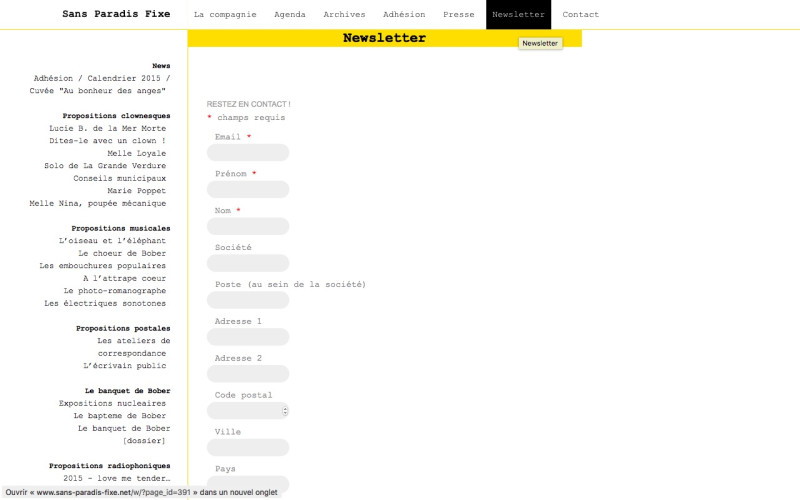This screenshot has width=800, height=500.
Task: Open the Melle Loyale sidebar link
Action: click(x=136, y=153)
